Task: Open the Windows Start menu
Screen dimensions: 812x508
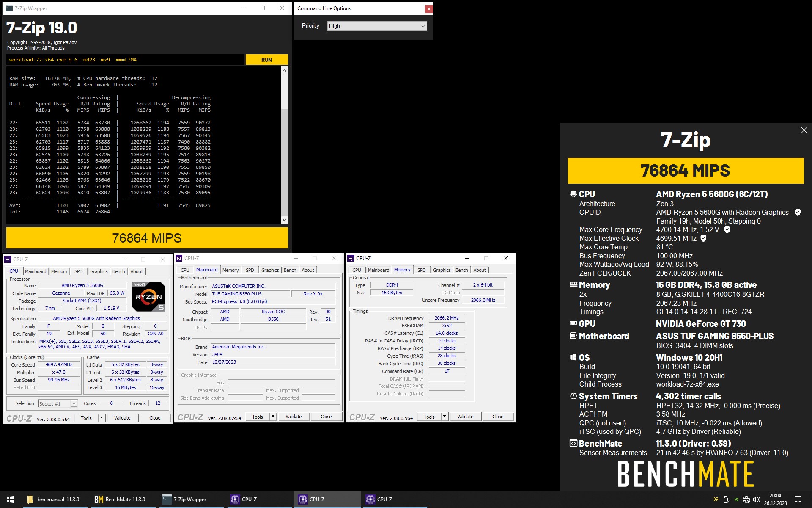Action: (10, 500)
